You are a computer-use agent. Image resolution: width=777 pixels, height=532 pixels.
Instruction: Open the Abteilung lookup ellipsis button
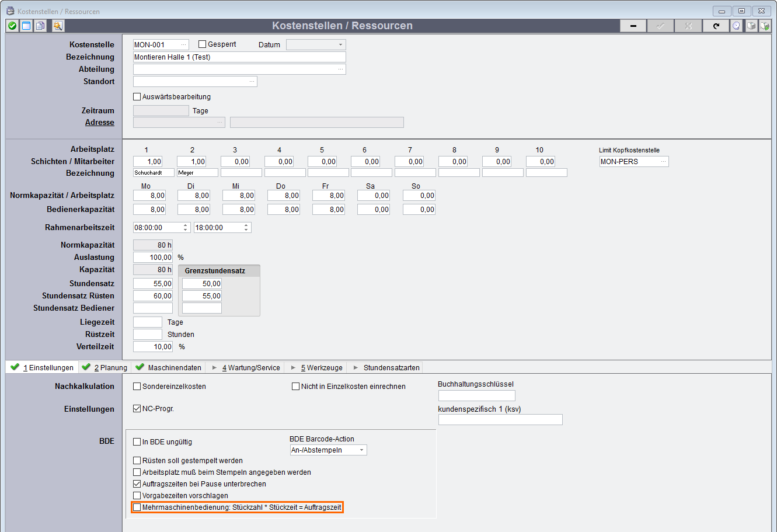pos(340,69)
